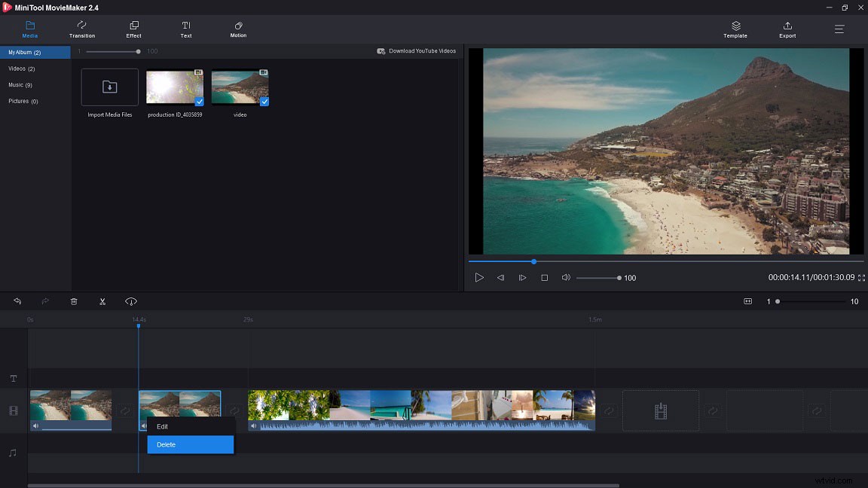This screenshot has height=488, width=868.
Task: Open the hamburger menu in the top right
Action: tap(839, 30)
